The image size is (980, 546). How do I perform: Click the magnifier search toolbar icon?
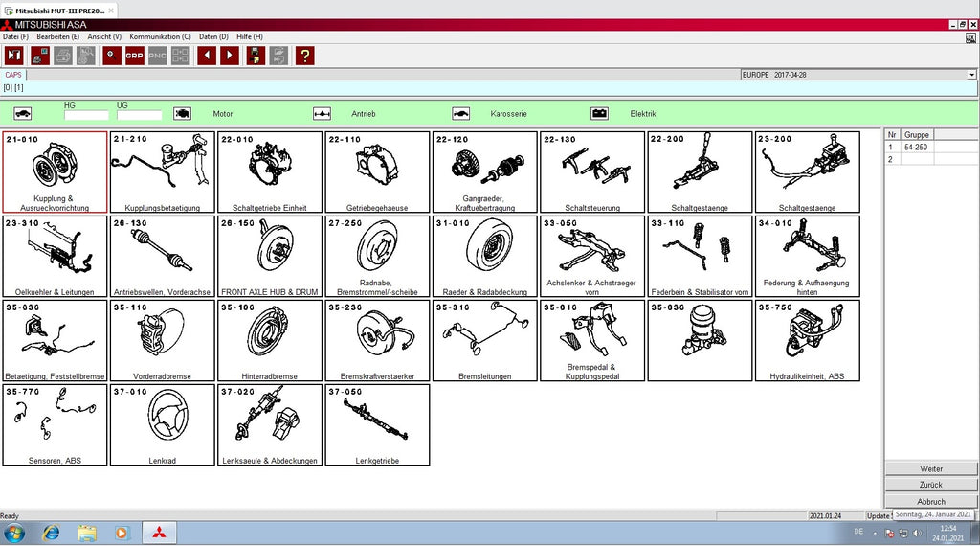tap(112, 56)
